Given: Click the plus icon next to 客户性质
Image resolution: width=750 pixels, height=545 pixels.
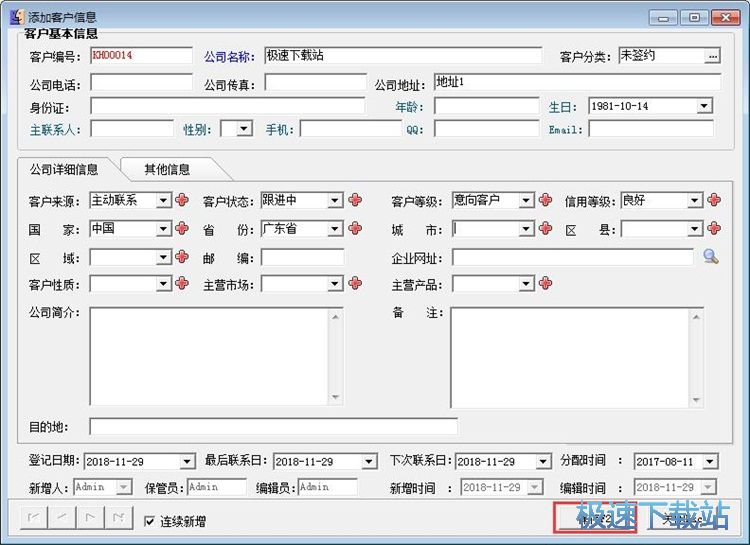Looking at the screenshot, I should [x=182, y=284].
